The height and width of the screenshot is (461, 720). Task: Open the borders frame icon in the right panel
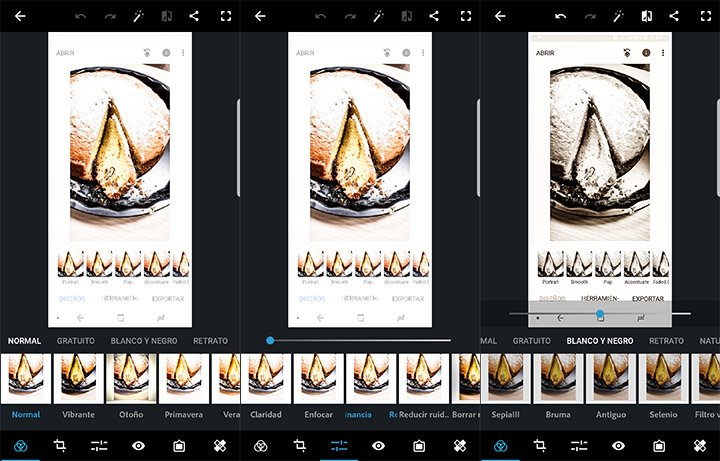tap(659, 445)
